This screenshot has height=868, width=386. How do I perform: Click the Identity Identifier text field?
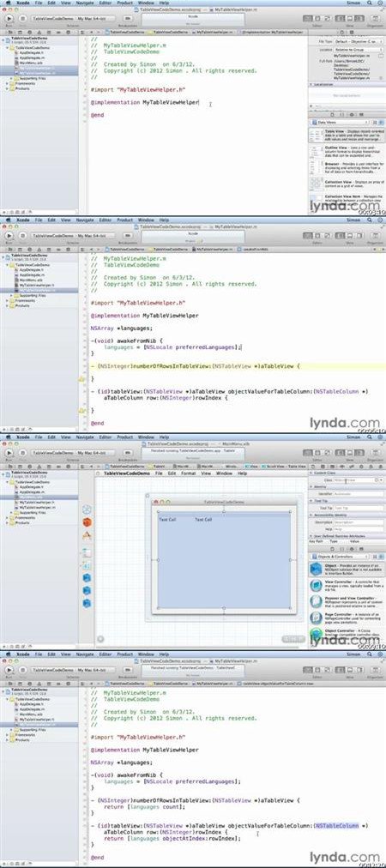[x=358, y=494]
